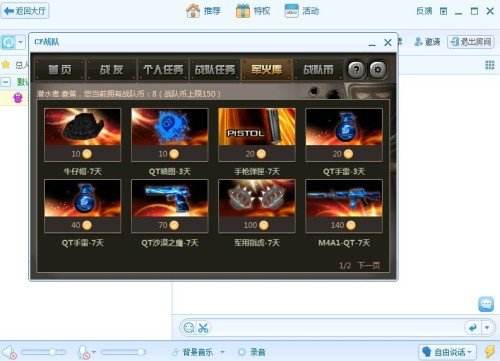The image size is (500, 361).
Task: Go to next page 下一页
Action: pos(369,265)
